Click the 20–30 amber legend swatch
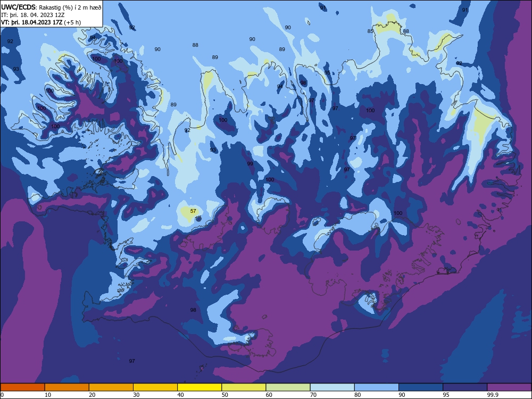Viewport: 532px width, 399px height. pyautogui.click(x=111, y=387)
